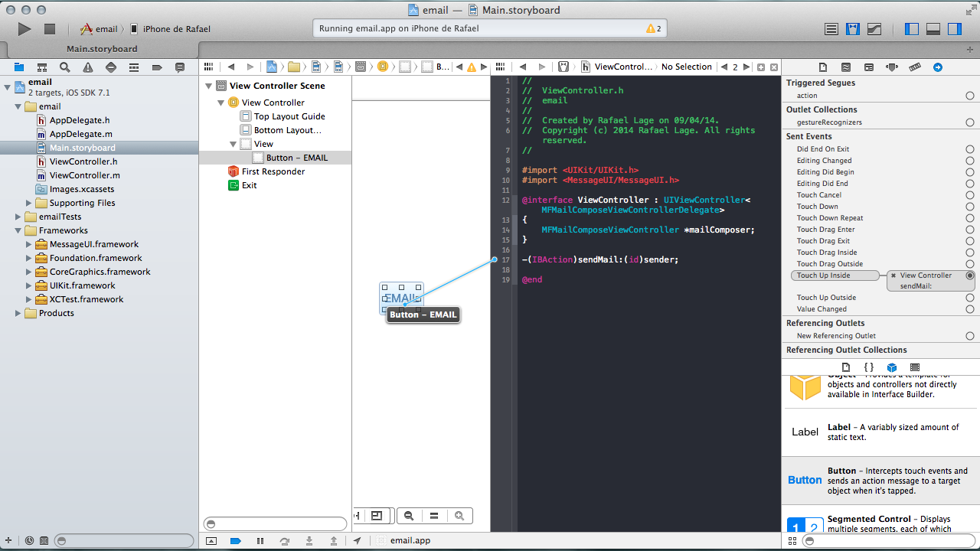This screenshot has width=980, height=551.
Task: Expand the emailTests group
Action: (18, 217)
